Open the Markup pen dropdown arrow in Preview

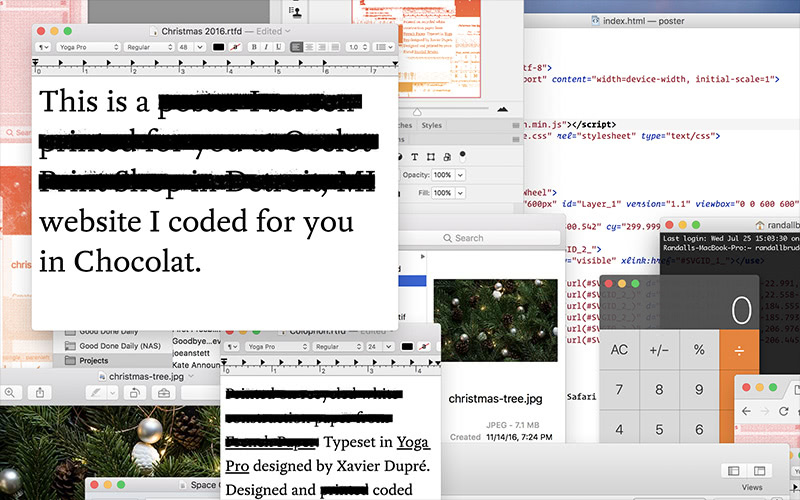[x=113, y=393]
